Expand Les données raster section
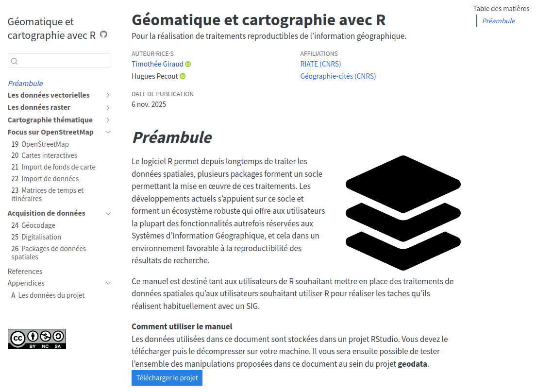This screenshot has width=536, height=392. [x=108, y=108]
